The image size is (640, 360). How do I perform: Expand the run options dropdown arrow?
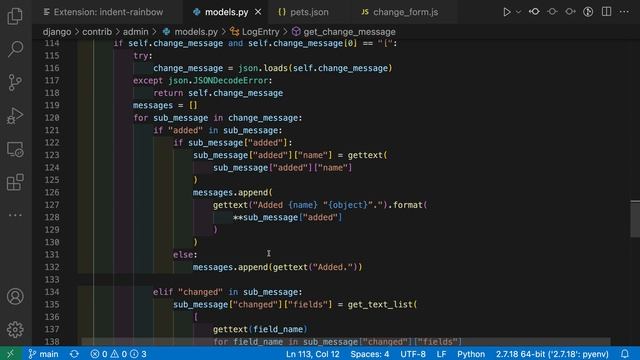click(518, 12)
